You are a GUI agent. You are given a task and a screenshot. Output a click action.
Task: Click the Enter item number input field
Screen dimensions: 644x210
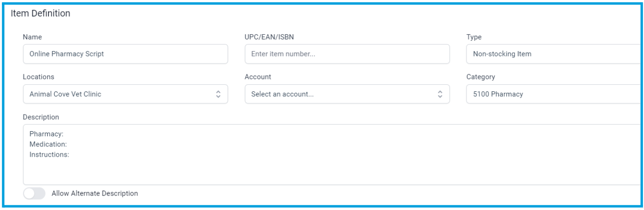point(347,54)
